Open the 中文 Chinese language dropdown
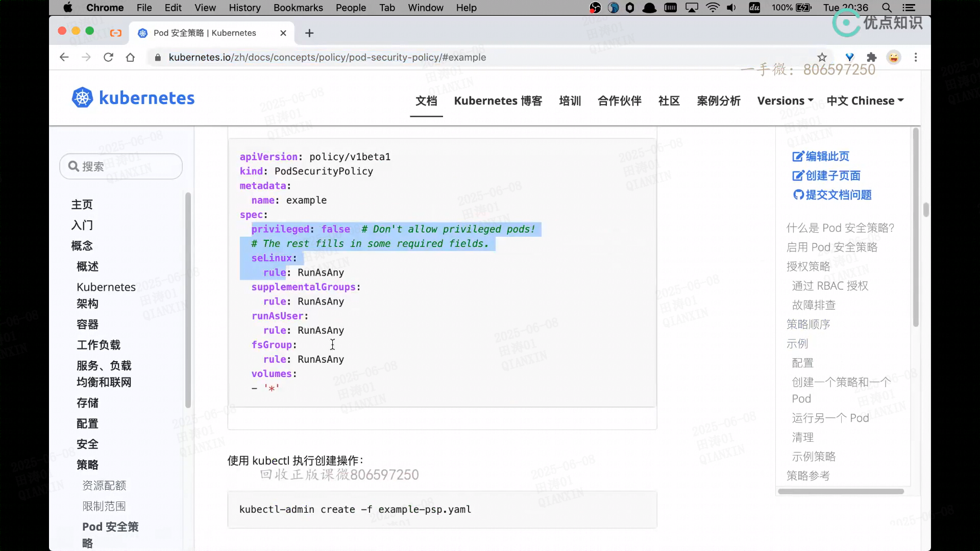Image resolution: width=980 pixels, height=551 pixels. (x=865, y=101)
